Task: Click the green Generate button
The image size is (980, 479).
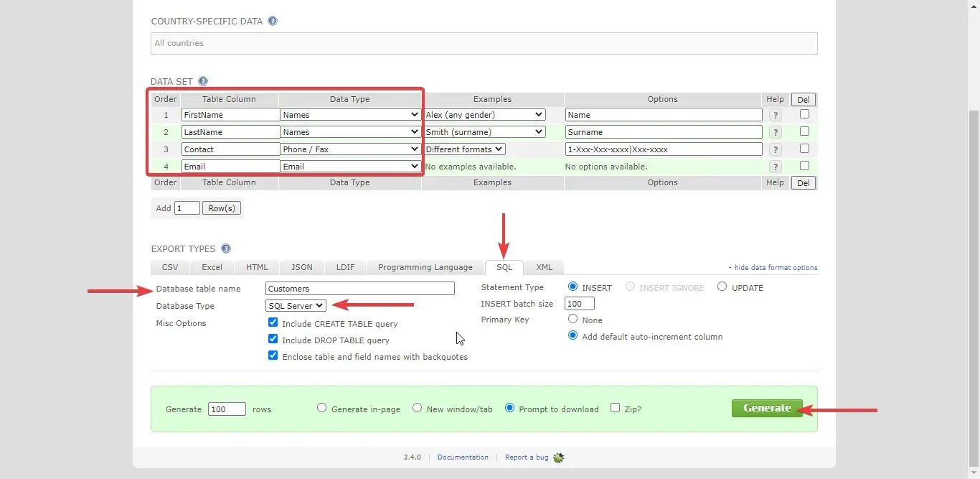Action: point(767,407)
